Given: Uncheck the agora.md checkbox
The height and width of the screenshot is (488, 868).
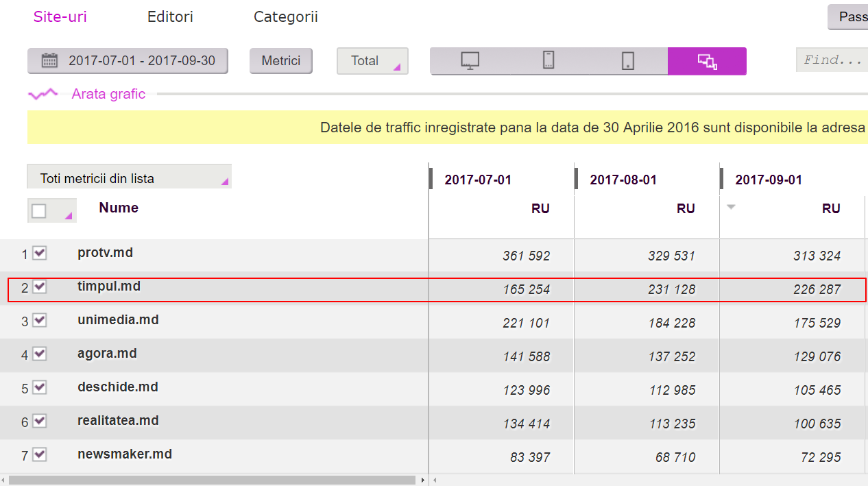Looking at the screenshot, I should tap(40, 354).
